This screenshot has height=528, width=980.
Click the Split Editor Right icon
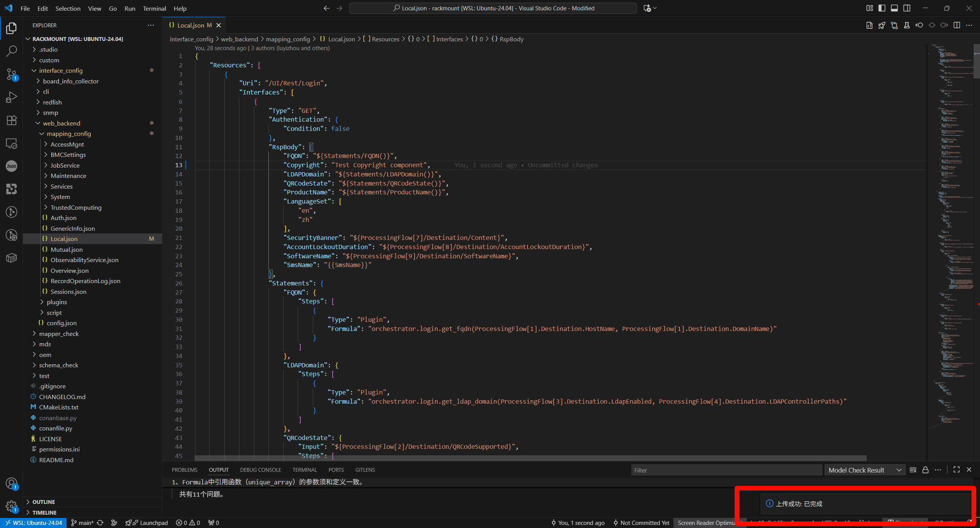click(x=957, y=25)
